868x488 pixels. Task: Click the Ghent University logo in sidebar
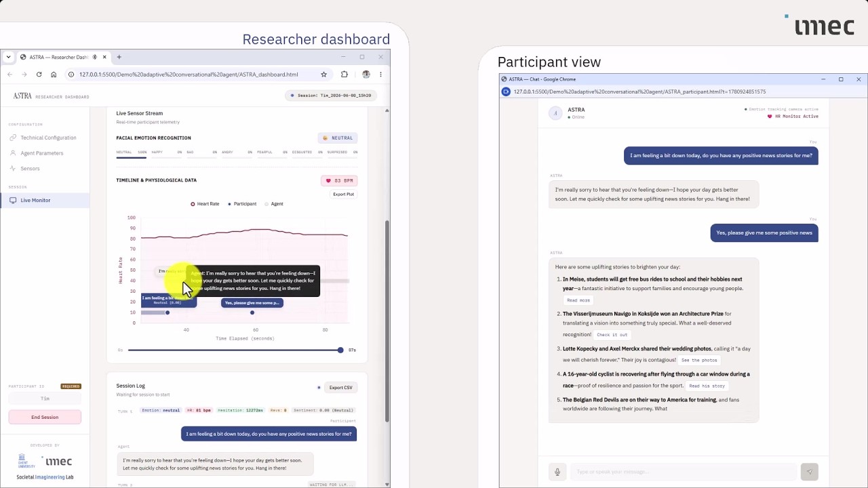pyautogui.click(x=26, y=462)
